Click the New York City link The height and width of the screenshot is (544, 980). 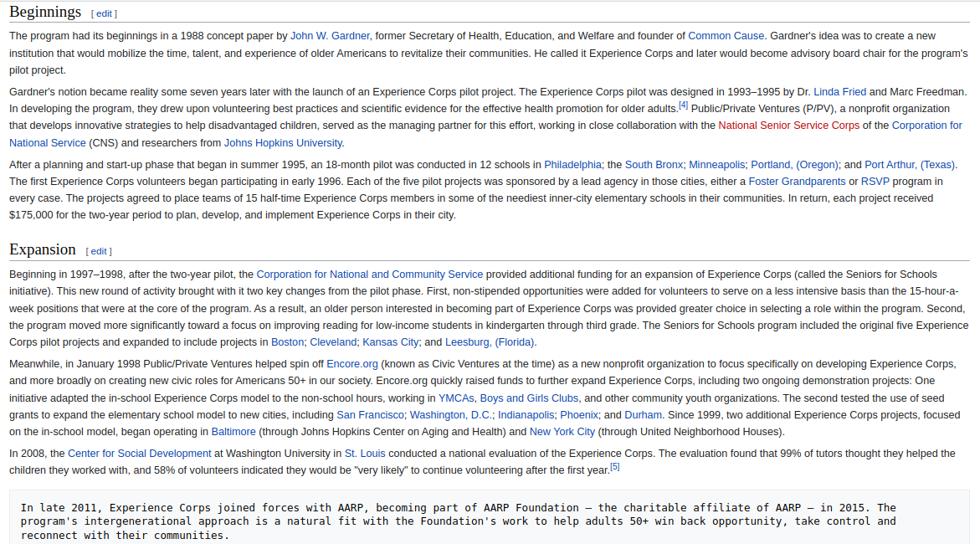click(x=562, y=432)
